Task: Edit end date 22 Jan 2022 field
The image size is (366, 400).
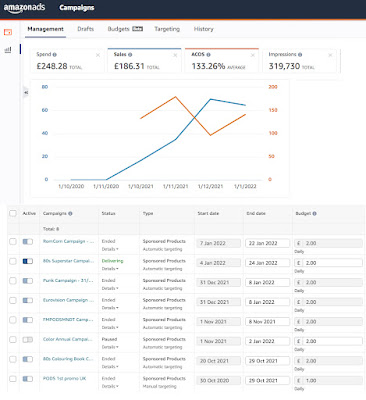Action: (267, 243)
